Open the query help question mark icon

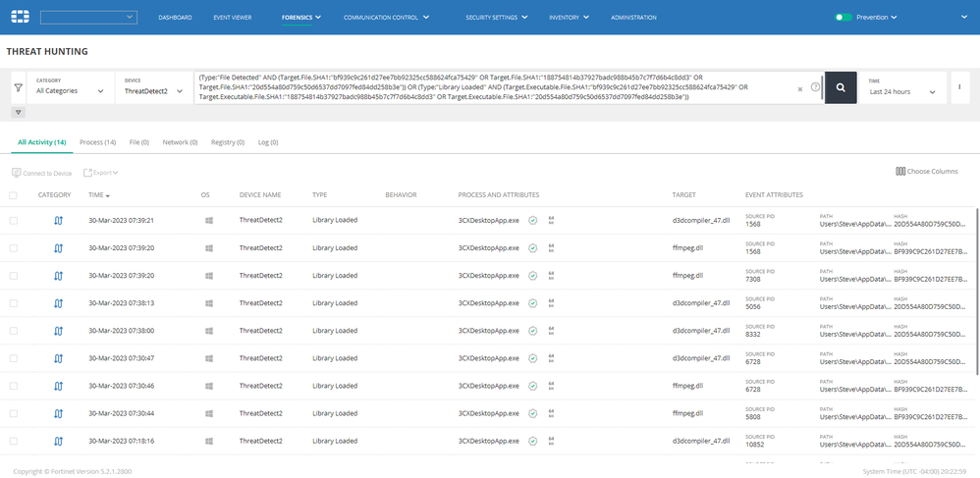pos(815,87)
